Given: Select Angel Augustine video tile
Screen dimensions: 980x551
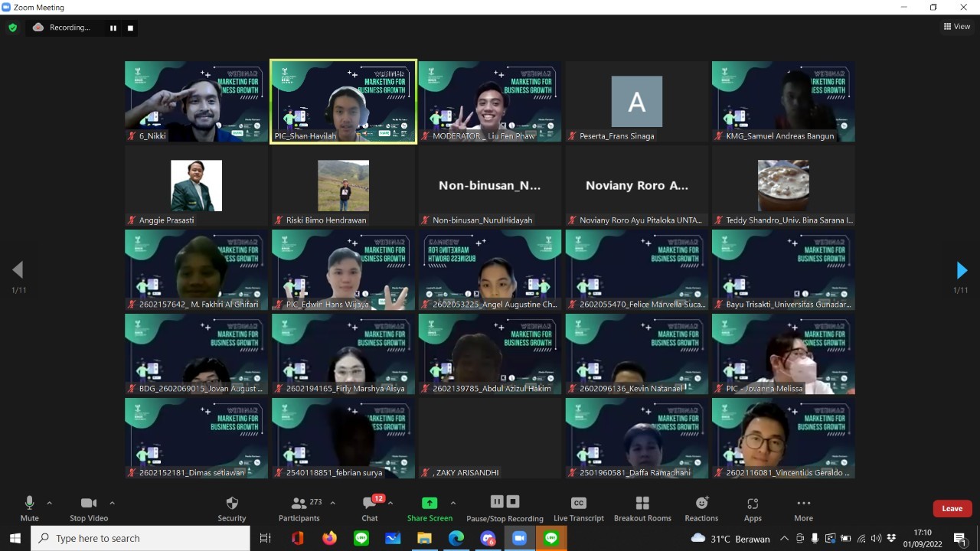Looking at the screenshot, I should click(x=490, y=270).
